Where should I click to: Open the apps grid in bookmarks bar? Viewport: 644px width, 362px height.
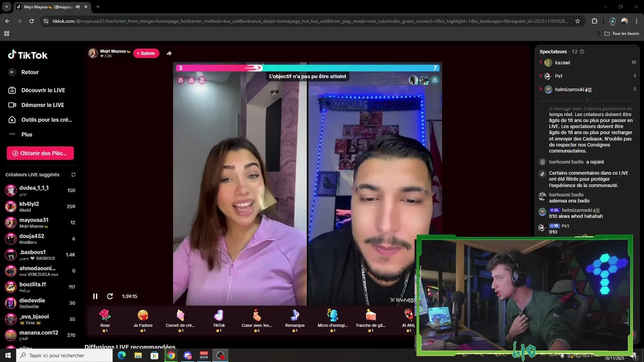point(7,34)
